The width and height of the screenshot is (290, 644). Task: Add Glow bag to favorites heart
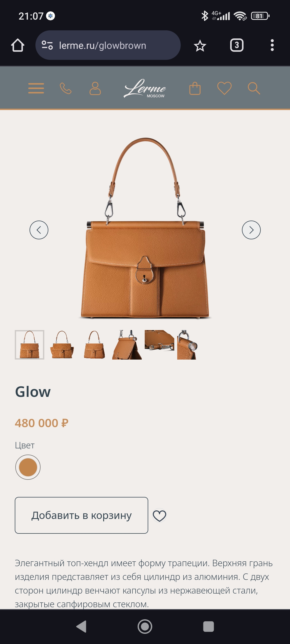160,516
